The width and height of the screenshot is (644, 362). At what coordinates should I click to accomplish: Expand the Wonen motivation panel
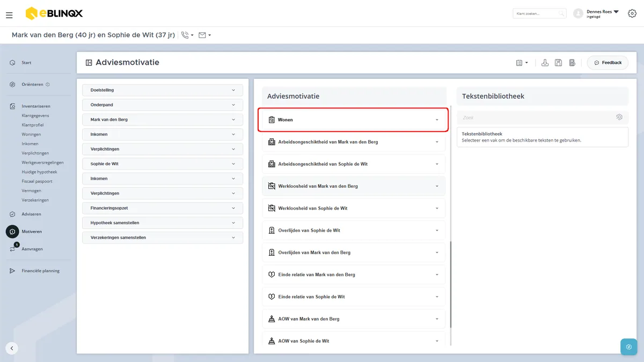tap(353, 120)
